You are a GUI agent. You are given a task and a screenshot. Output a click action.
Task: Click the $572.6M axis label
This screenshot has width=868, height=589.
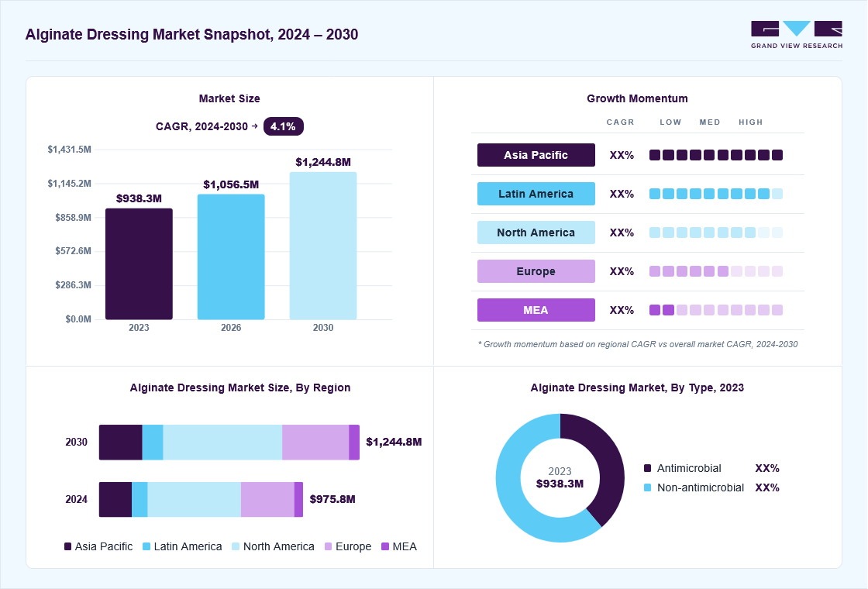[x=73, y=251]
